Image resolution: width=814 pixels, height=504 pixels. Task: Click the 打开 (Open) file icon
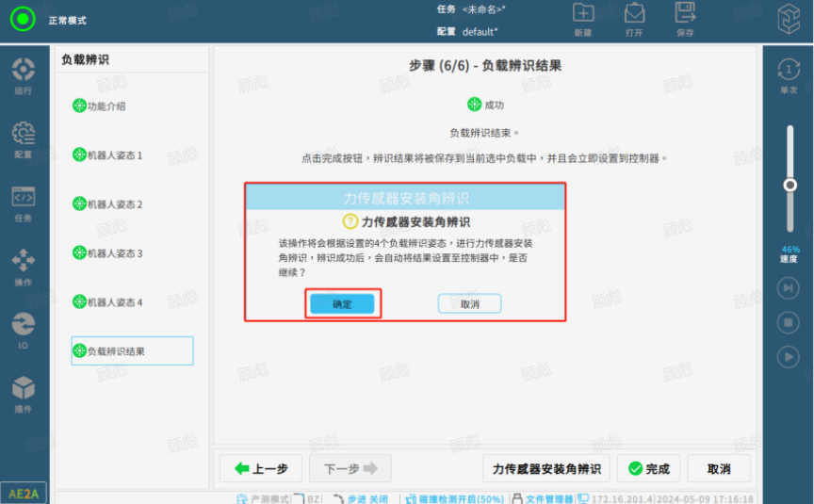click(x=634, y=17)
